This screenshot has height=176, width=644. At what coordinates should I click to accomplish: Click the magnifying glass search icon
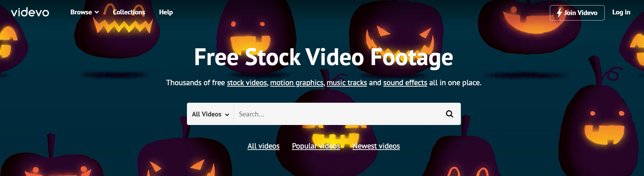pos(450,114)
